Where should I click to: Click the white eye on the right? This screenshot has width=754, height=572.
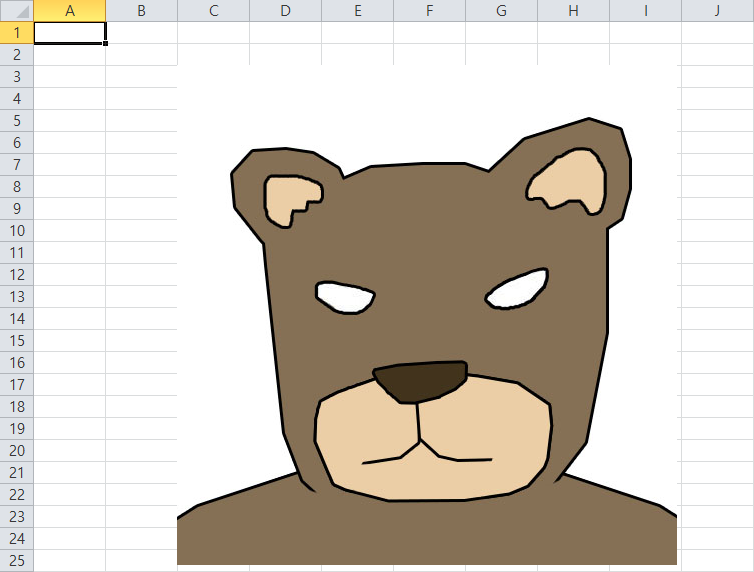(x=518, y=289)
